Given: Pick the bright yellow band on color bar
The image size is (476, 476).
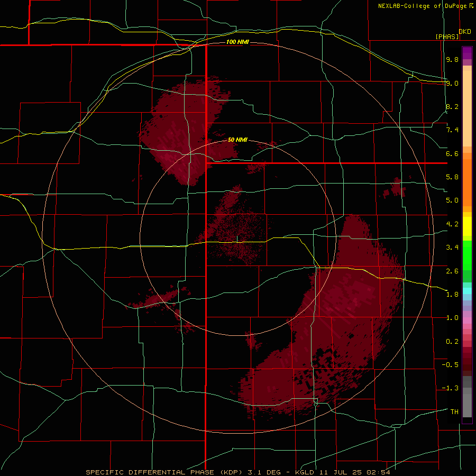Looking at the screenshot, I should [467, 226].
